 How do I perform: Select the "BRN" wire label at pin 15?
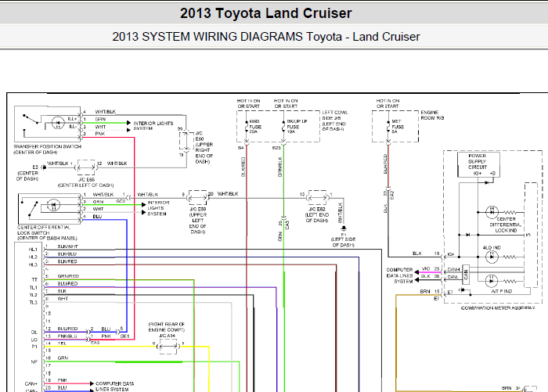tap(425, 291)
